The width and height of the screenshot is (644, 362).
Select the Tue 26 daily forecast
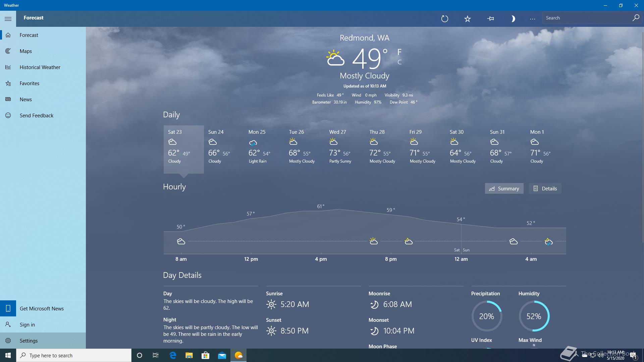(304, 149)
